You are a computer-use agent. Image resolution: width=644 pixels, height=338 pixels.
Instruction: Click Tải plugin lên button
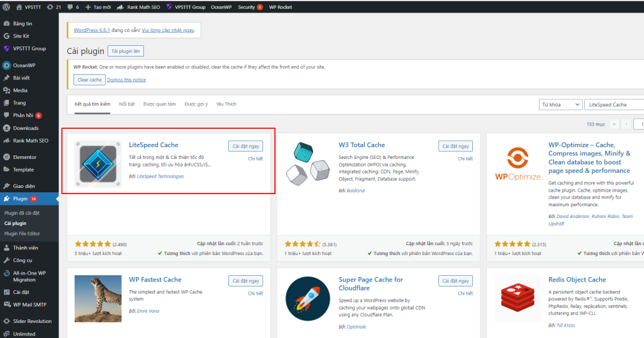point(126,52)
